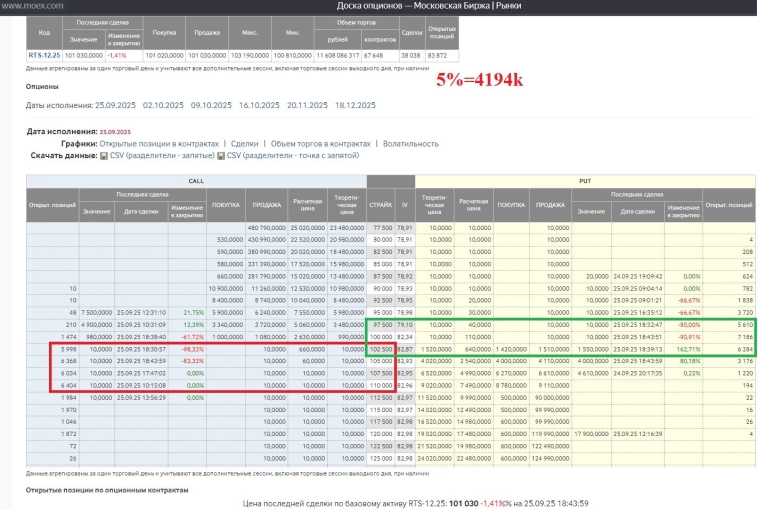This screenshot has height=510, width=758.
Task: Click the IV column header
Action: (405, 205)
